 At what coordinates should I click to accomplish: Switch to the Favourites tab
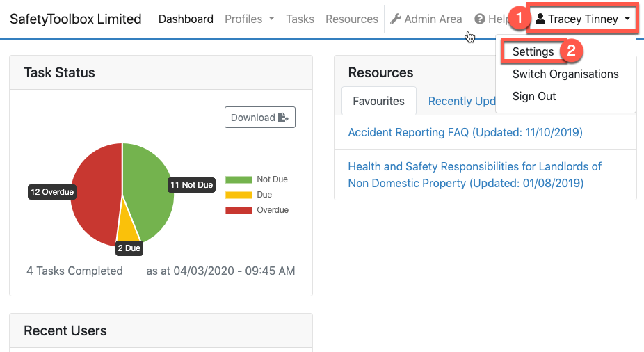coord(378,101)
